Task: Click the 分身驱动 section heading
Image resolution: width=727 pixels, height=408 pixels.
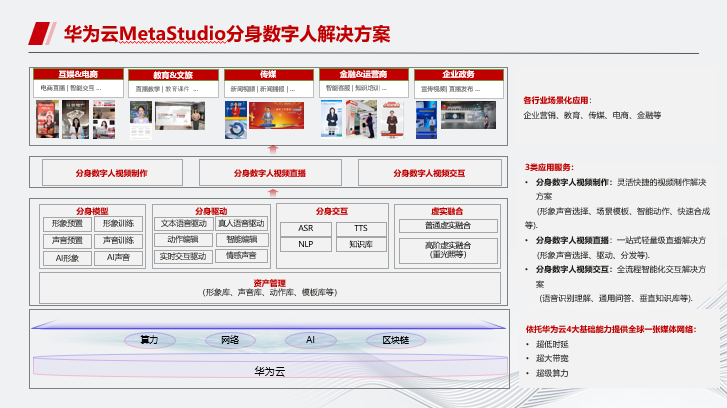Action: point(211,211)
